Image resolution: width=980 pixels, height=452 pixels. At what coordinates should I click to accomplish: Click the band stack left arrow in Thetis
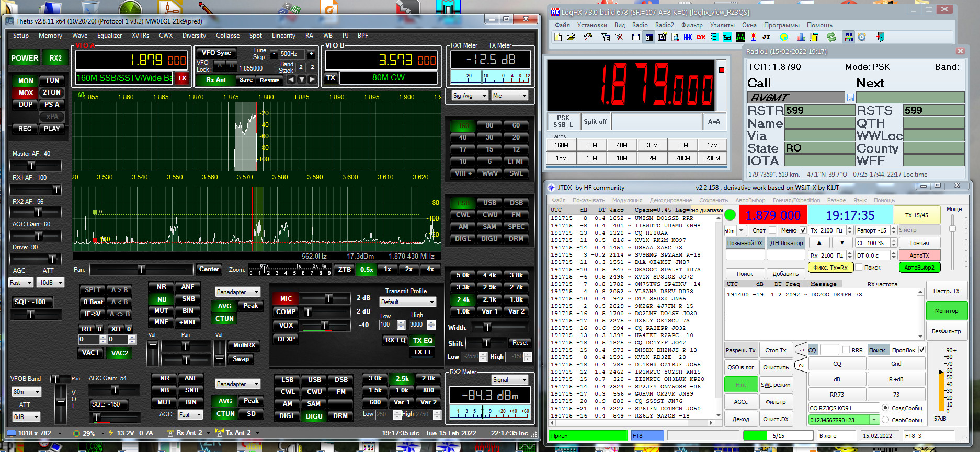(291, 80)
